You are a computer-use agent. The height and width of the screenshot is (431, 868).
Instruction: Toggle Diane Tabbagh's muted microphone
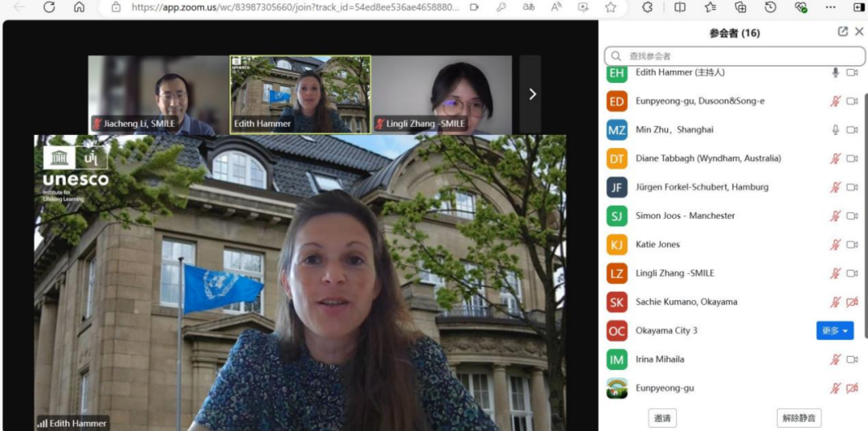[835, 158]
